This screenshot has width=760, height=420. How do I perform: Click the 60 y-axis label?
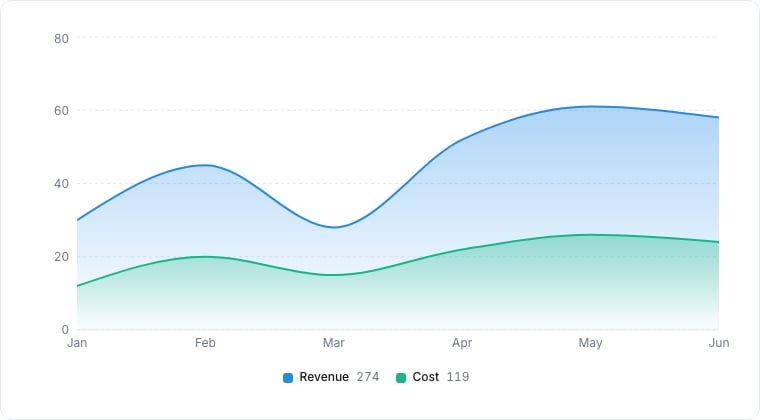click(x=62, y=111)
